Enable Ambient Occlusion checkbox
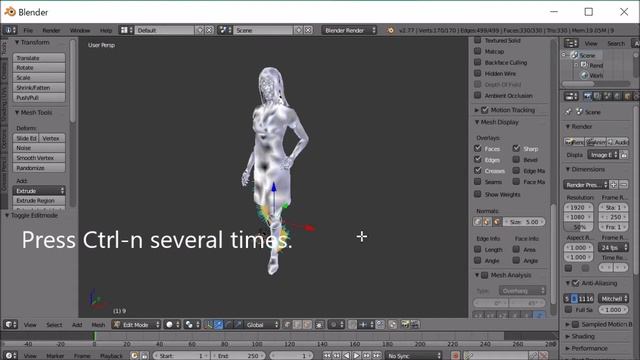The image size is (640, 360). 478,95
